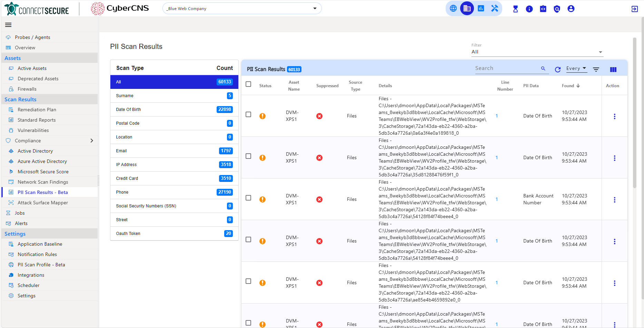This screenshot has height=328, width=644.
Task: Open the Attack Surface Mapper page
Action: (x=42, y=203)
